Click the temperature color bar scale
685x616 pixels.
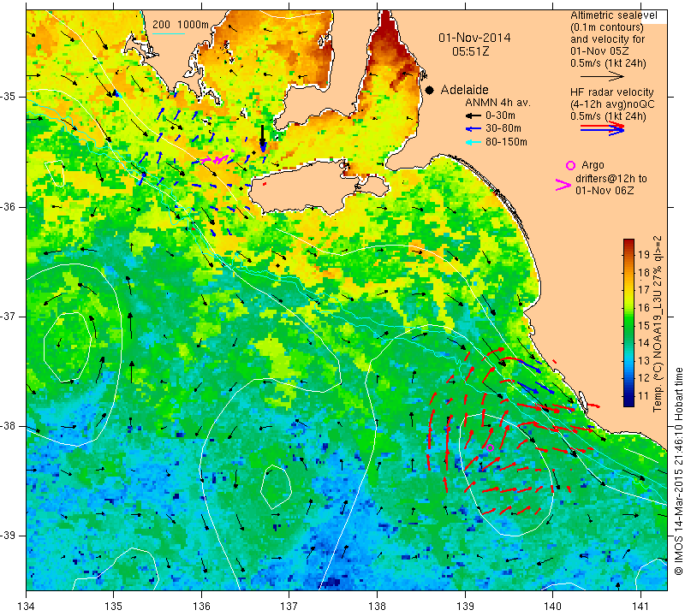coord(628,323)
